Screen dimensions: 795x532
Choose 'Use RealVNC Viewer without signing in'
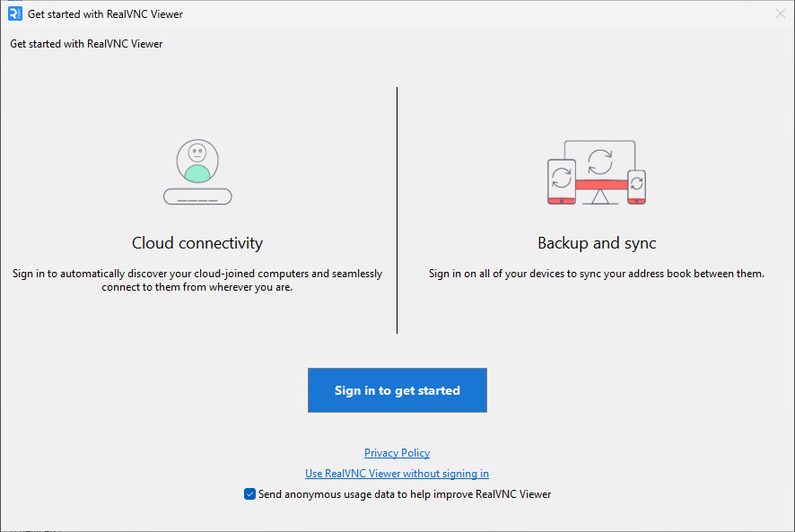397,474
